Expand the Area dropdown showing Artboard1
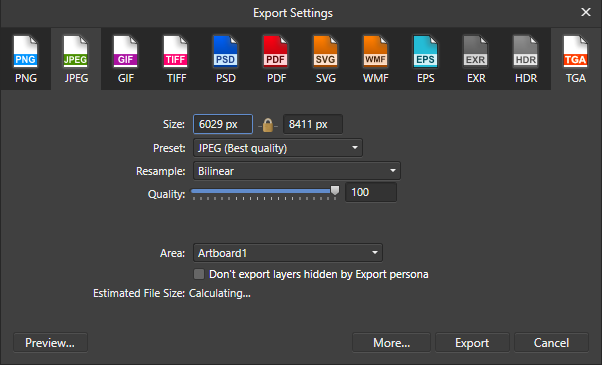 pyautogui.click(x=288, y=253)
